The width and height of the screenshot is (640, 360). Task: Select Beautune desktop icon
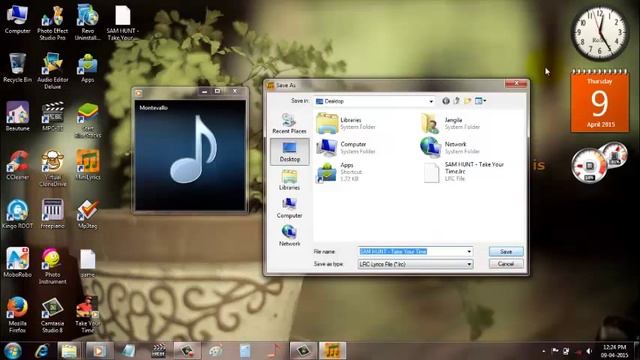click(17, 116)
